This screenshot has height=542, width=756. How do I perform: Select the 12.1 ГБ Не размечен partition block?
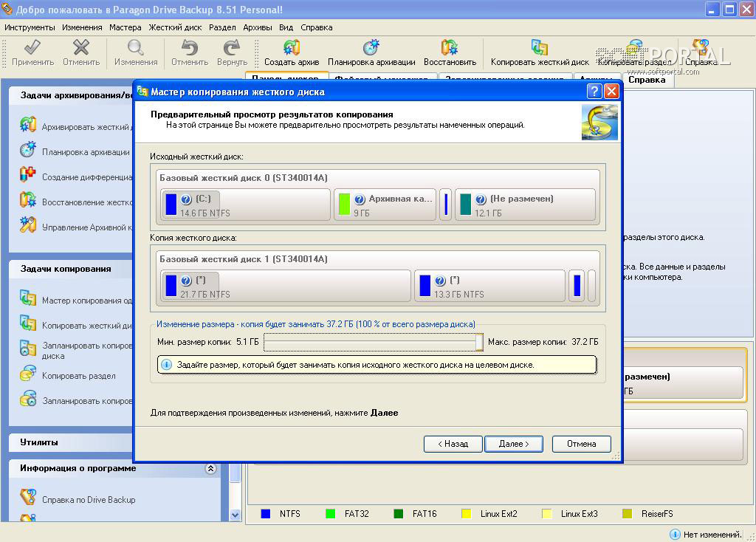(x=525, y=205)
